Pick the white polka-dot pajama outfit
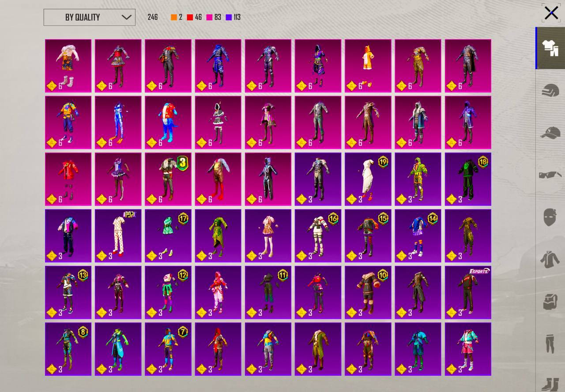This screenshot has width=565, height=392. click(118, 236)
